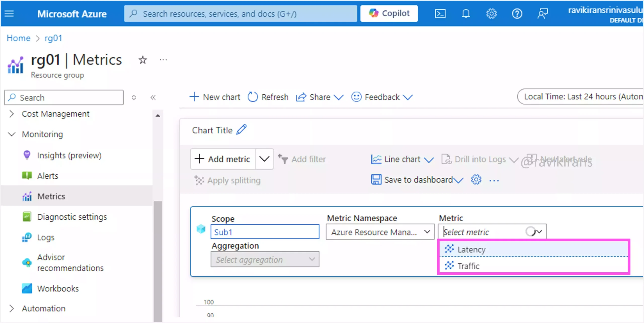This screenshot has height=323, width=644.
Task: Click the left menu Search box
Action: 64,97
